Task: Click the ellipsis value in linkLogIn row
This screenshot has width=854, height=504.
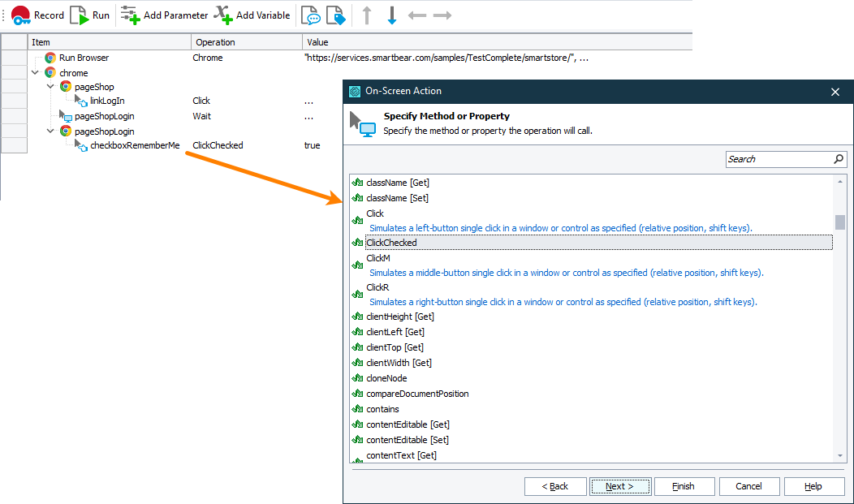Action: coord(308,101)
